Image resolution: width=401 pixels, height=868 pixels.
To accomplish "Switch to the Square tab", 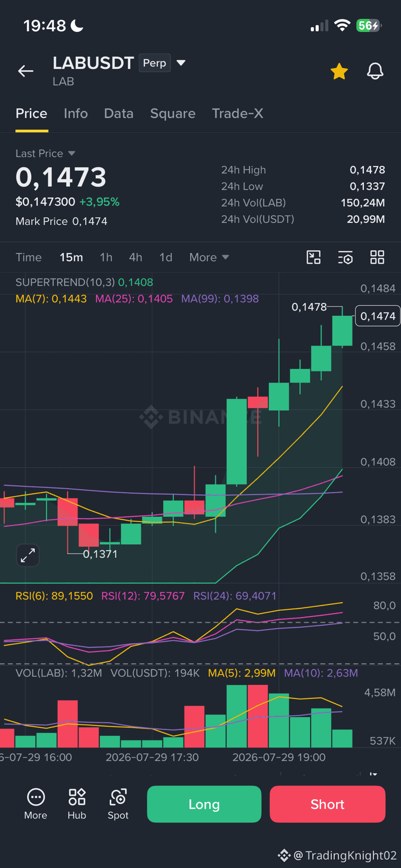I will [173, 113].
